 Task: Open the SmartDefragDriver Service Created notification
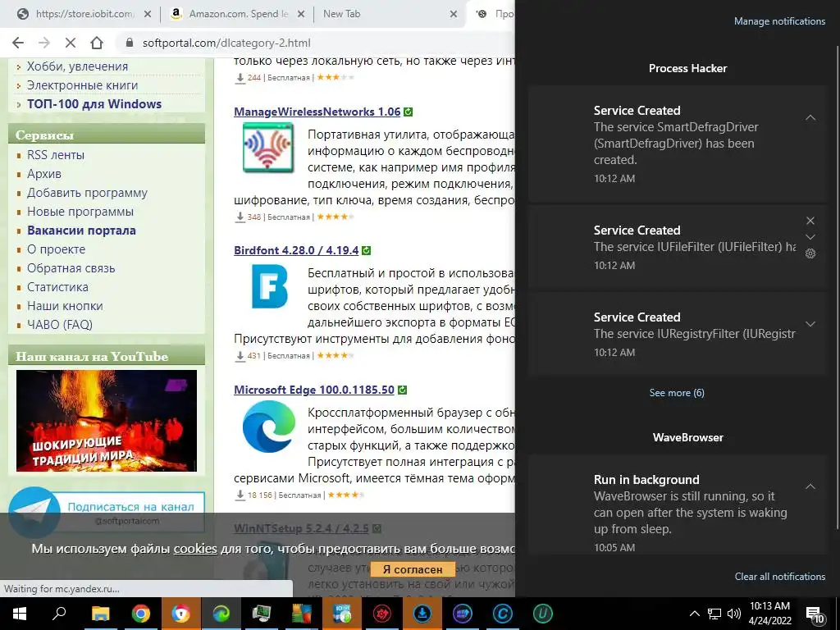(678, 144)
